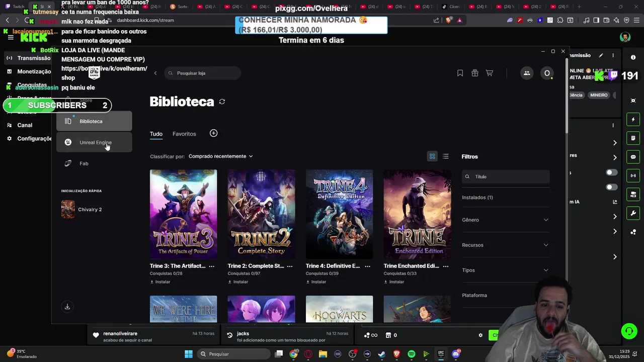Open Discord from the taskbar
Screen dimensions: 644x362
point(456,354)
